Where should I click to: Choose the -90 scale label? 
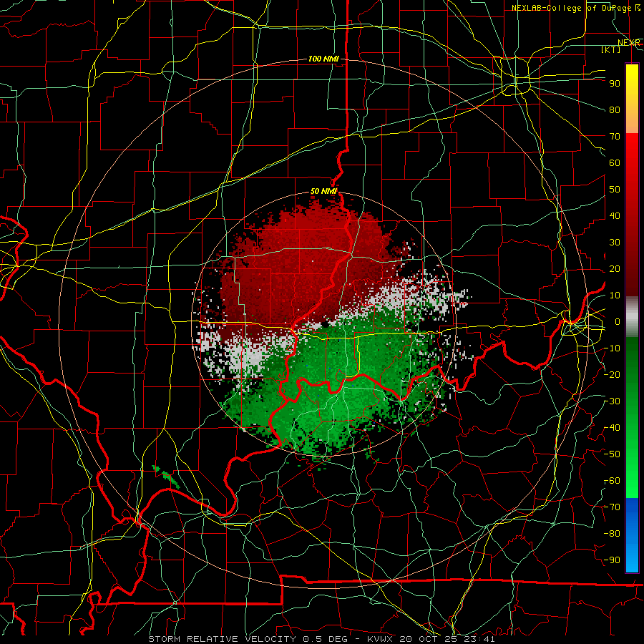[x=613, y=560]
